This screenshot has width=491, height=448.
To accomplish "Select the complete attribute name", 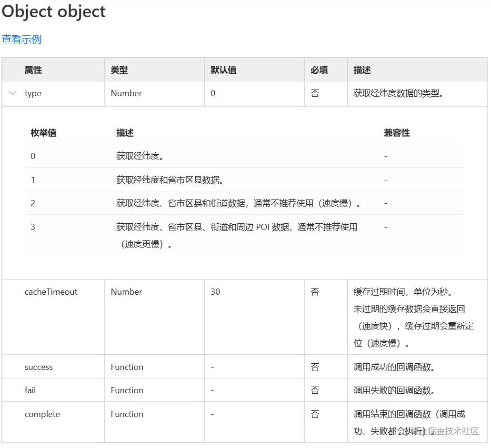I will pos(42,414).
